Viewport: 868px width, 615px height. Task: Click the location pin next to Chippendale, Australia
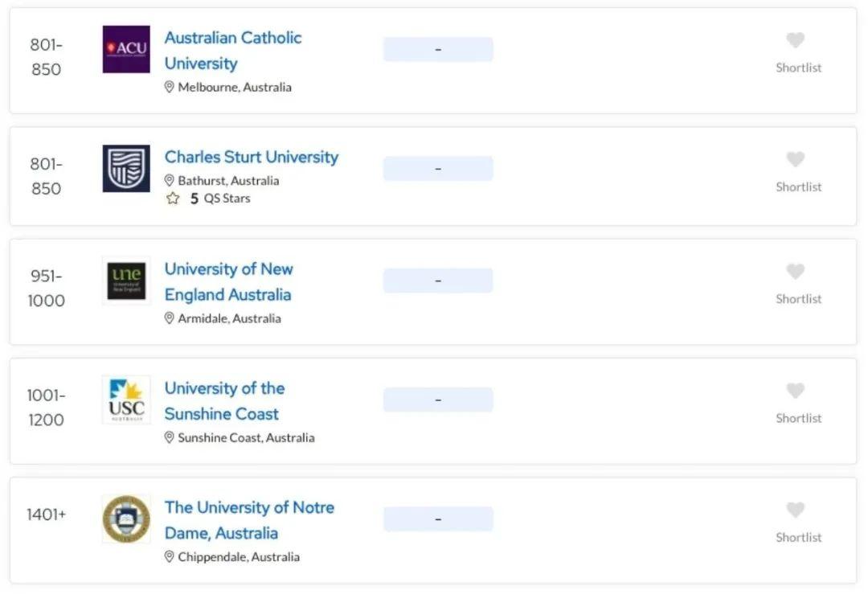click(168, 556)
